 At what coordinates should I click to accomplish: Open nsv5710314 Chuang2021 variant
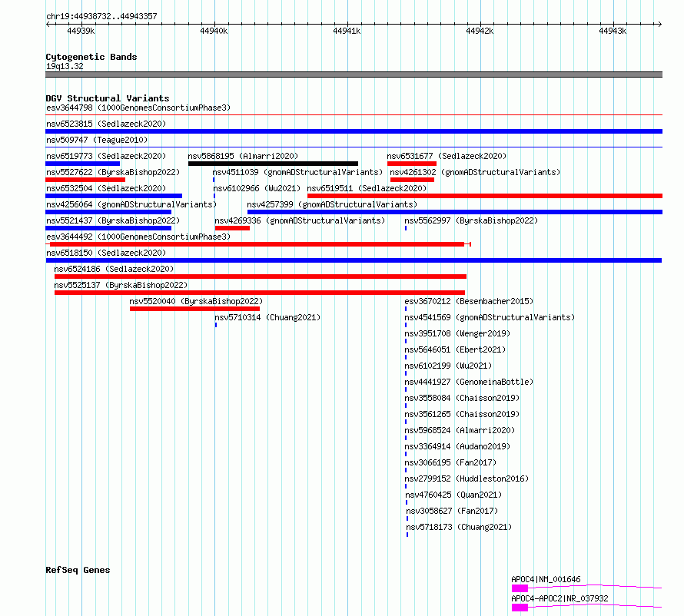[267, 317]
